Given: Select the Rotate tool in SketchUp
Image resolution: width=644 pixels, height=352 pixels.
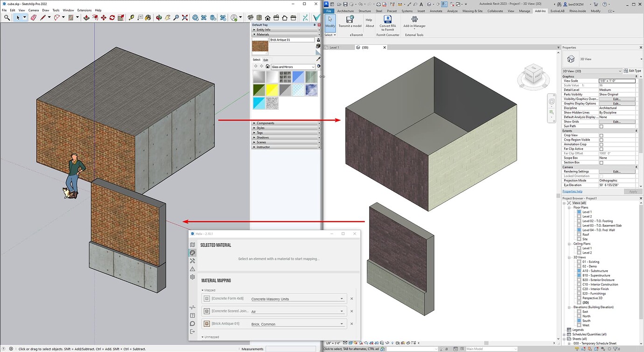Looking at the screenshot, I should tap(112, 18).
